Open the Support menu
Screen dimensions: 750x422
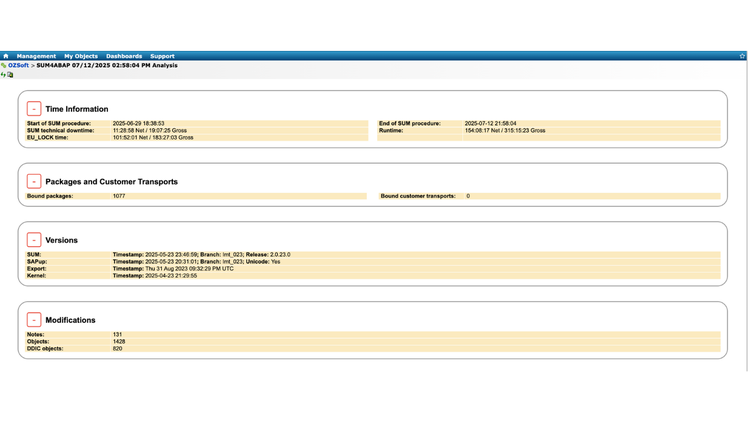pyautogui.click(x=162, y=56)
